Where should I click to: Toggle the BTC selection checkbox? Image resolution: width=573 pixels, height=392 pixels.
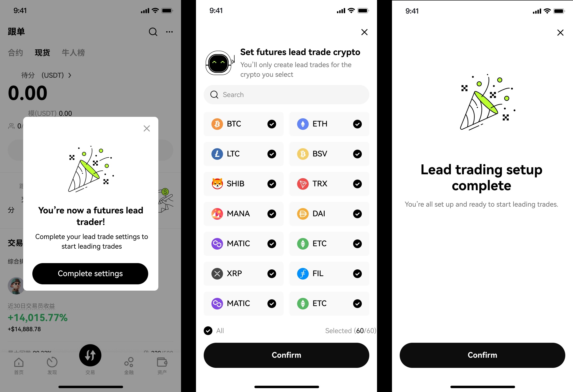coord(272,124)
